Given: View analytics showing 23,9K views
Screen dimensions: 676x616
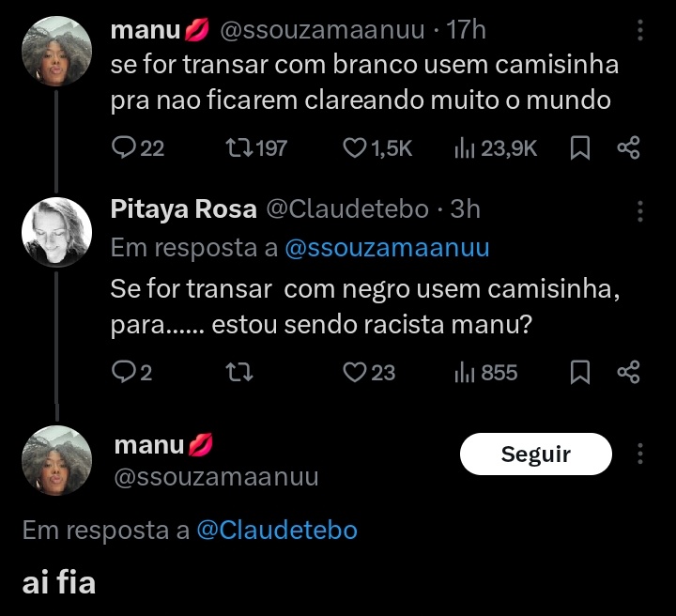Looking at the screenshot, I should [496, 147].
